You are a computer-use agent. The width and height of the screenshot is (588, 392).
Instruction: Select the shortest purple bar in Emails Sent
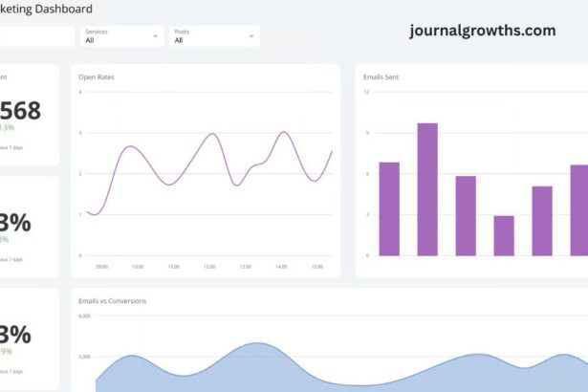click(x=504, y=235)
